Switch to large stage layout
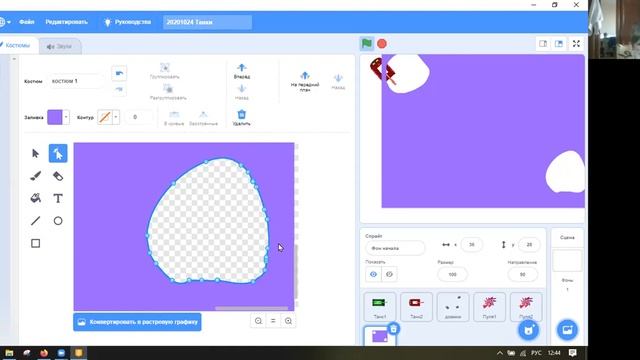Screen dimensions: 640x360 click(559, 44)
